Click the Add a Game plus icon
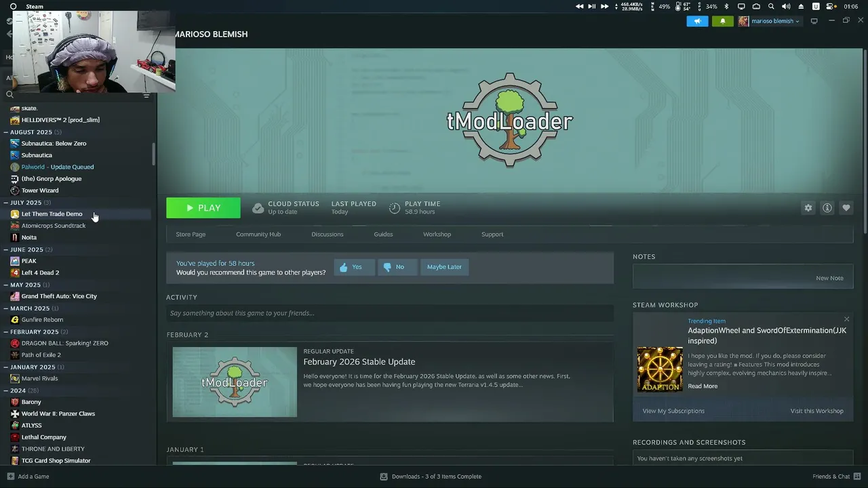This screenshot has width=868, height=488. pos(10,476)
